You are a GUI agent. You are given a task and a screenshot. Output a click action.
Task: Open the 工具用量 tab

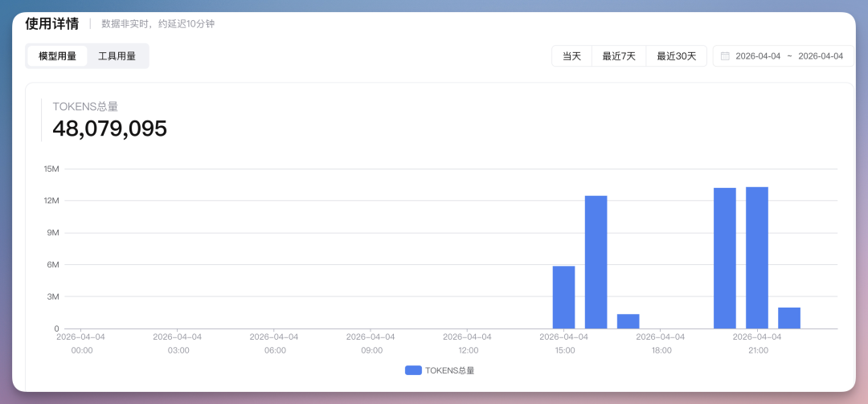click(117, 56)
